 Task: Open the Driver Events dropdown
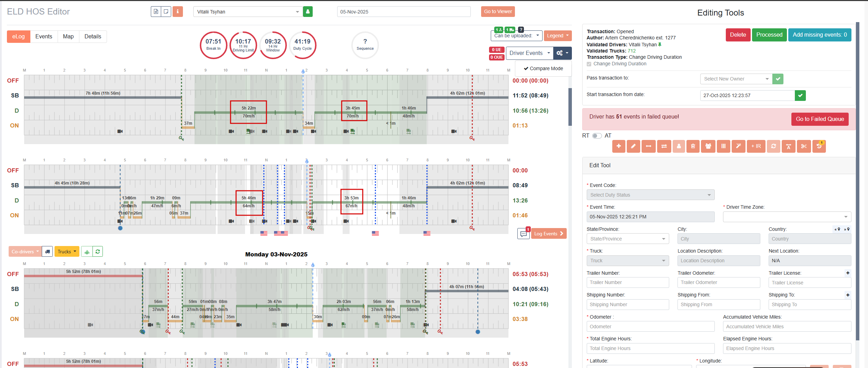[529, 53]
